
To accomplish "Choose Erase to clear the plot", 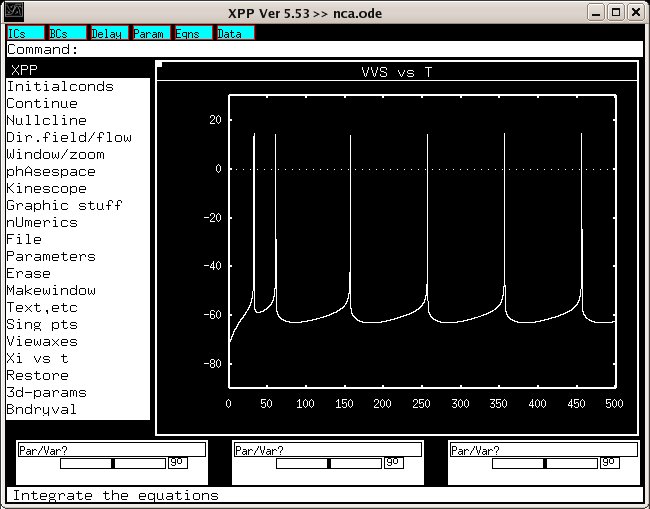I will click(28, 273).
